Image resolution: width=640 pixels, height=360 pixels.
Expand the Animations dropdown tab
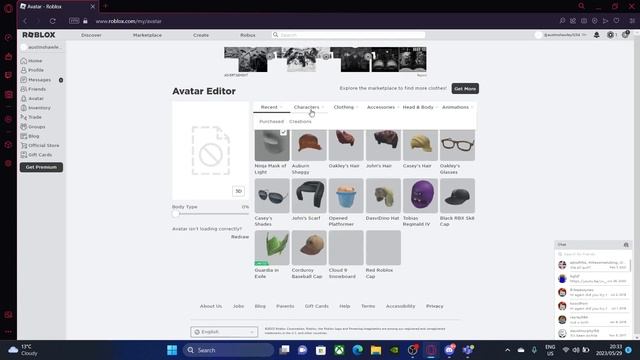pos(458,107)
